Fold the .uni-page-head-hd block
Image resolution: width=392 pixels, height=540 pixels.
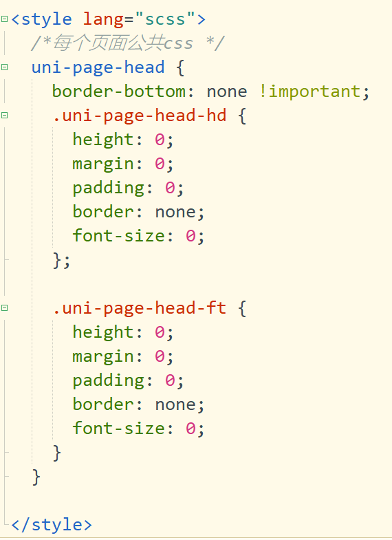[x=4, y=116]
